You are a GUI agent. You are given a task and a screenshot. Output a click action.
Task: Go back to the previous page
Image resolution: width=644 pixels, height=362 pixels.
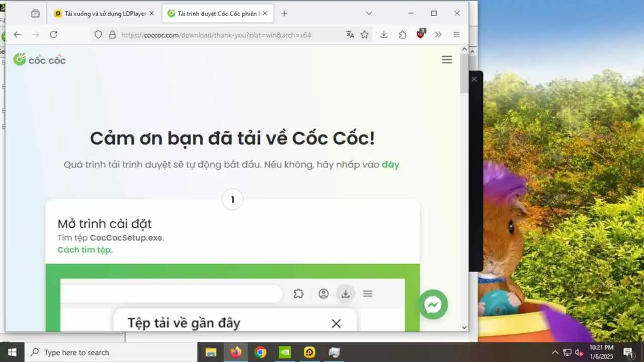18,35
